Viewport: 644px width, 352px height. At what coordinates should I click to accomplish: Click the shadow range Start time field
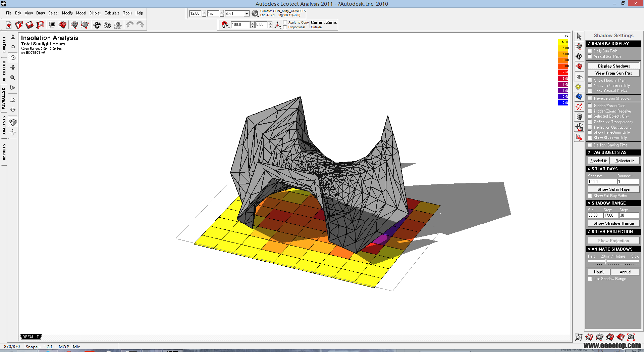[x=595, y=215]
